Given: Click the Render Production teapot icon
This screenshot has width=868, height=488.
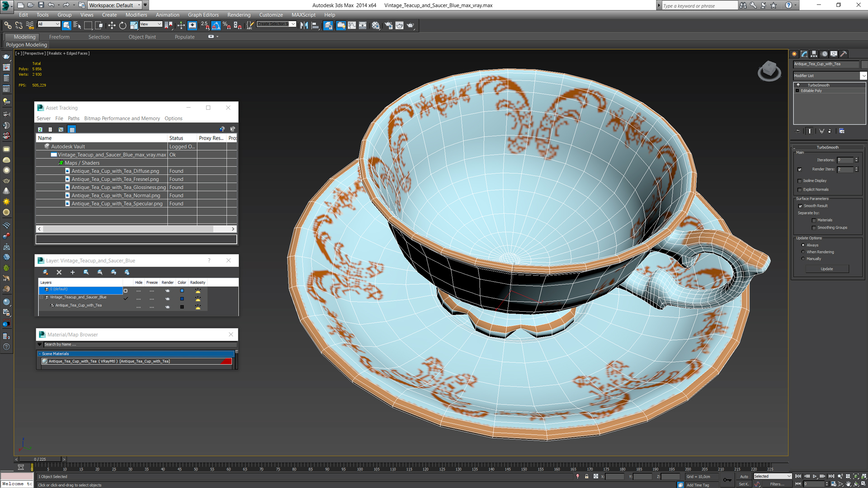Looking at the screenshot, I should [x=410, y=25].
